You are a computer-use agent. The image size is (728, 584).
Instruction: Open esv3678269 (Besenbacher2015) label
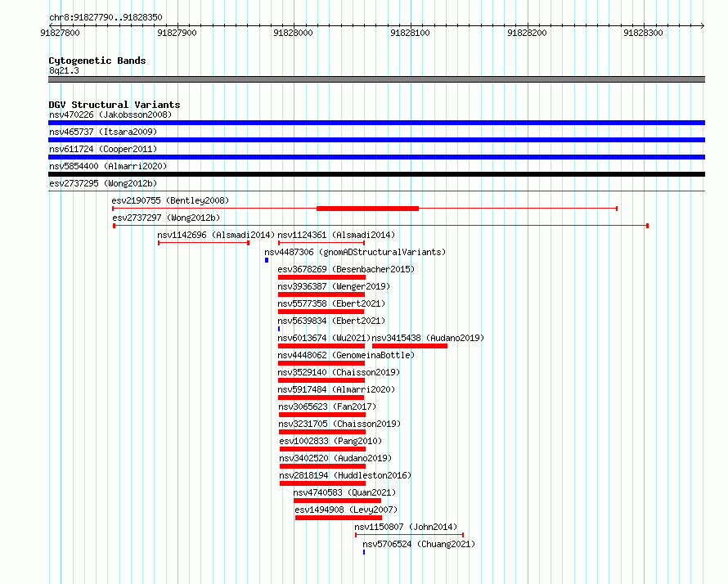[x=346, y=269]
